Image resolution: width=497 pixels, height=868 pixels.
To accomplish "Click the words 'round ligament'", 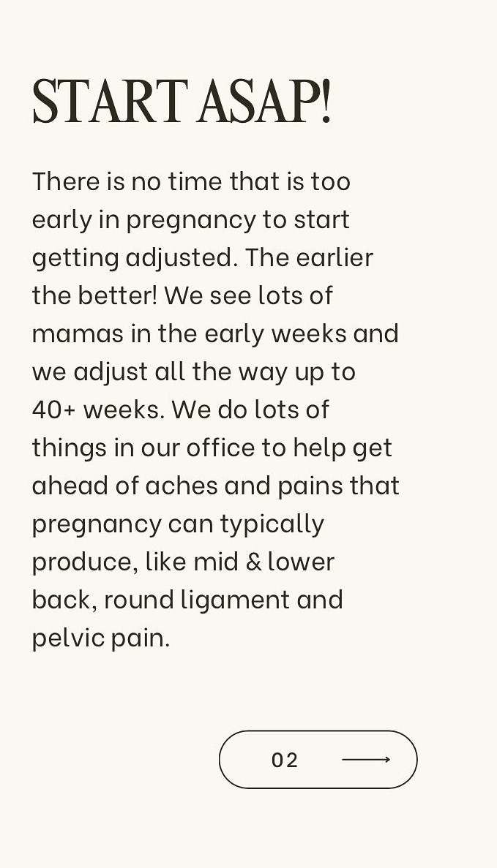I will point(197,600).
